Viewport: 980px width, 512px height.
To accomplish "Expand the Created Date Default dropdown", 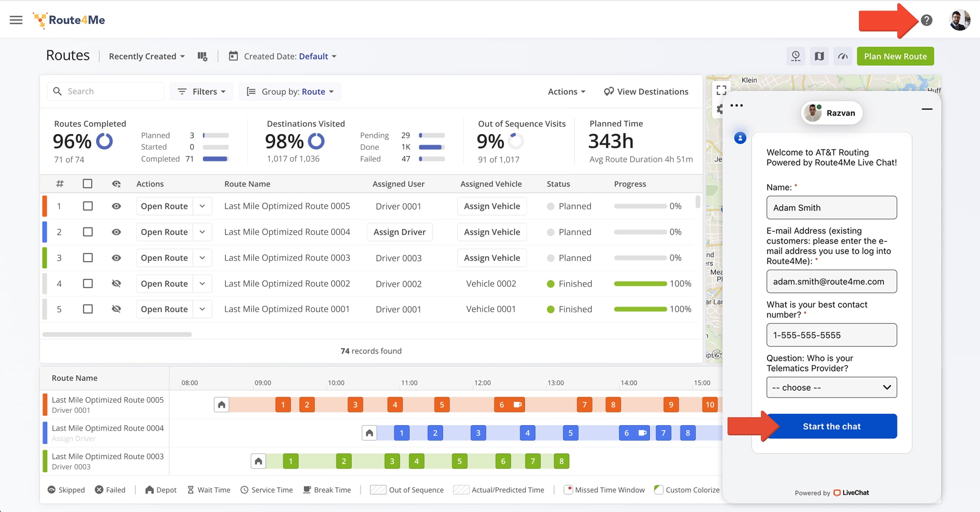I will tap(318, 56).
